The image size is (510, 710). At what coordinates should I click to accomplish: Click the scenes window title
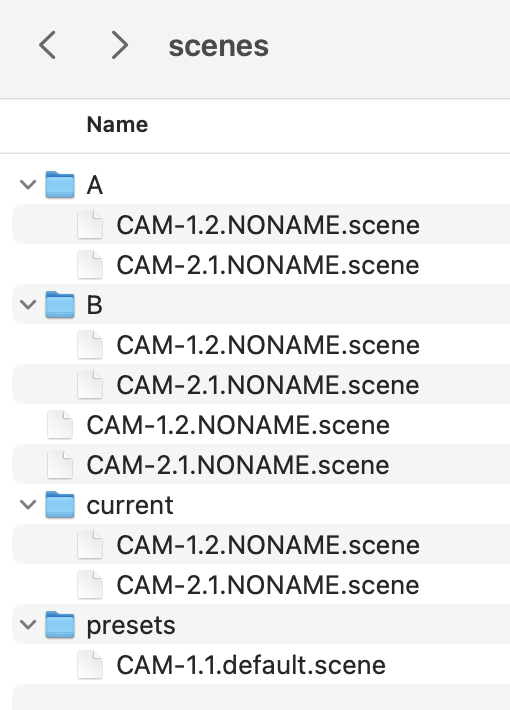tap(219, 46)
